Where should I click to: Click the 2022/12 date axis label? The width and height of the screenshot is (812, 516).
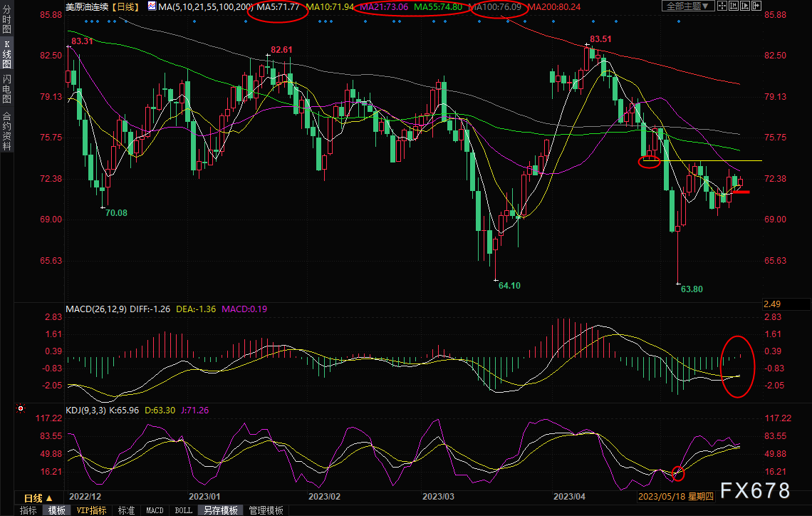click(85, 496)
